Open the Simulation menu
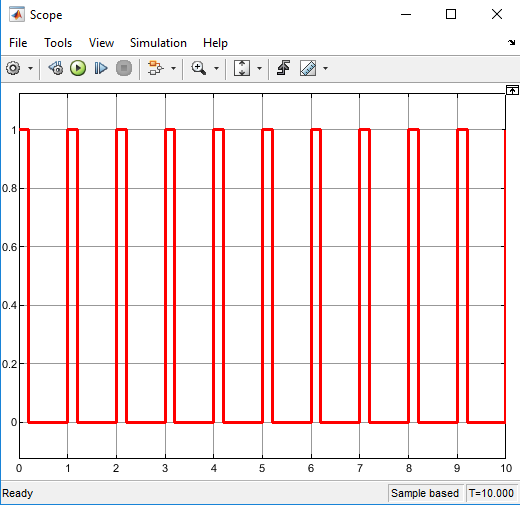This screenshot has width=520, height=505. click(158, 43)
